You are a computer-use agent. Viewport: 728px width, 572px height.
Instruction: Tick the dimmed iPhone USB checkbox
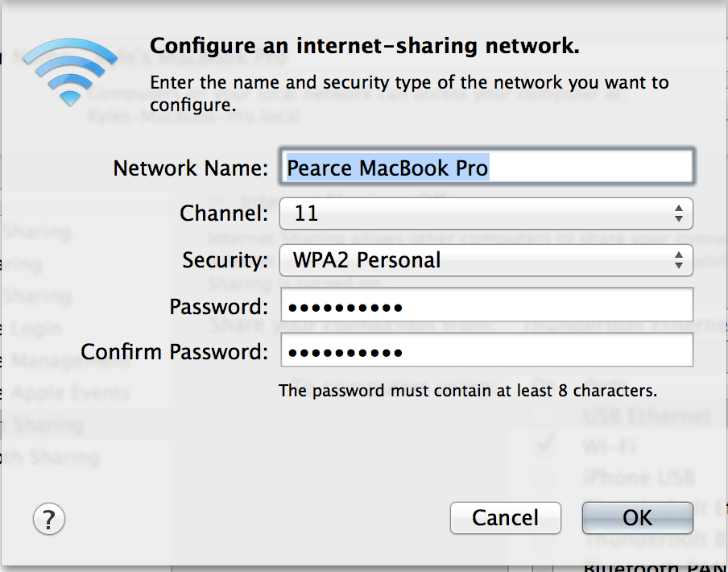click(x=543, y=477)
